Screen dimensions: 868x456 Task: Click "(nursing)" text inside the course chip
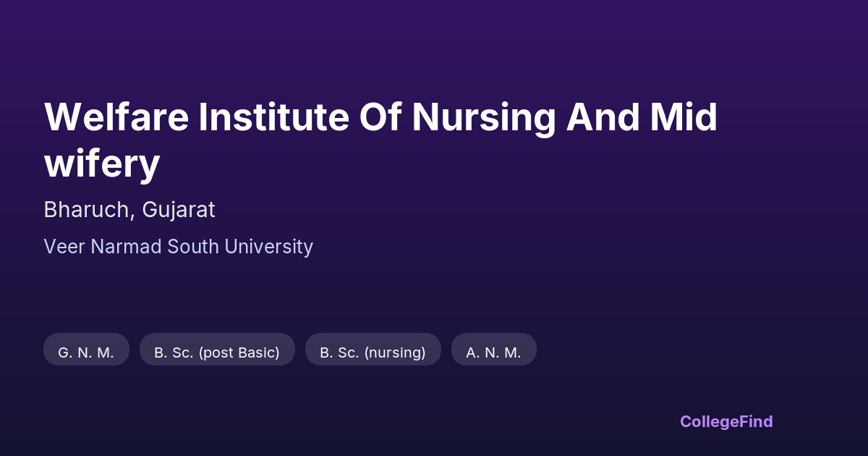pos(395,352)
